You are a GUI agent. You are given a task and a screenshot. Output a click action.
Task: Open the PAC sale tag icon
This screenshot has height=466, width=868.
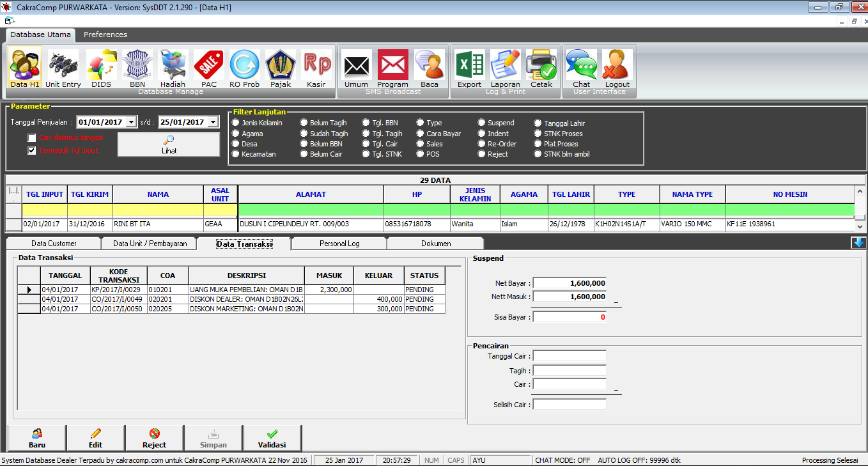coord(208,66)
